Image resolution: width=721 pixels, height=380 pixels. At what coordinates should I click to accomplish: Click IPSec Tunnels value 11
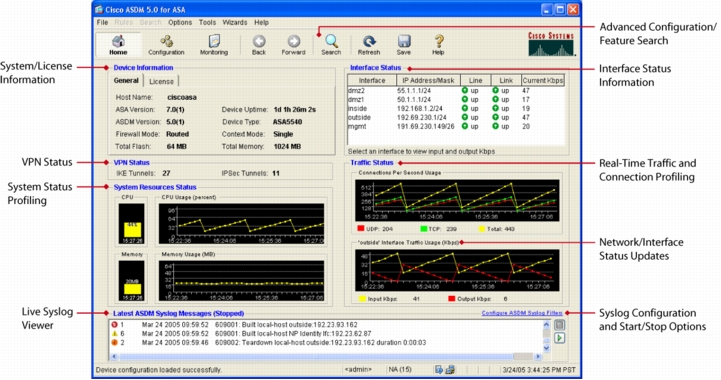click(x=275, y=173)
